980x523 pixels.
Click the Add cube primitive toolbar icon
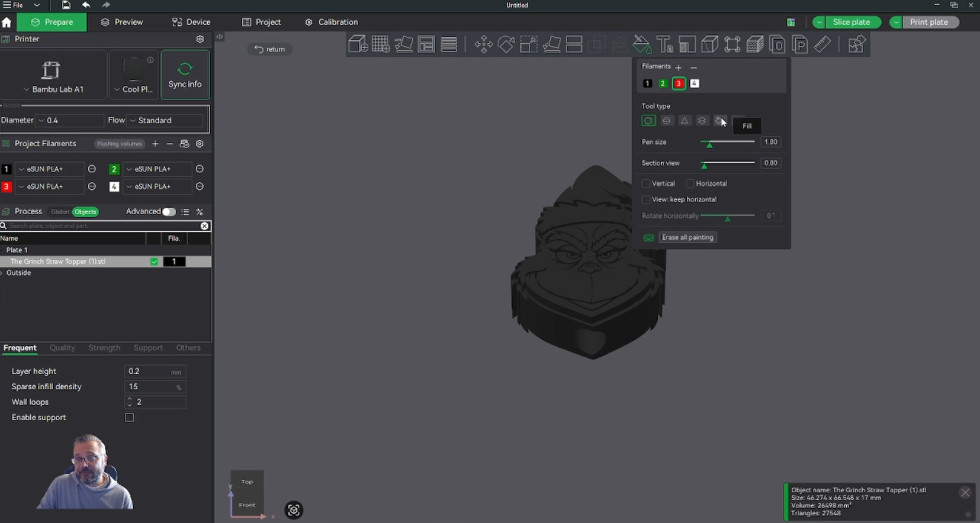point(358,44)
